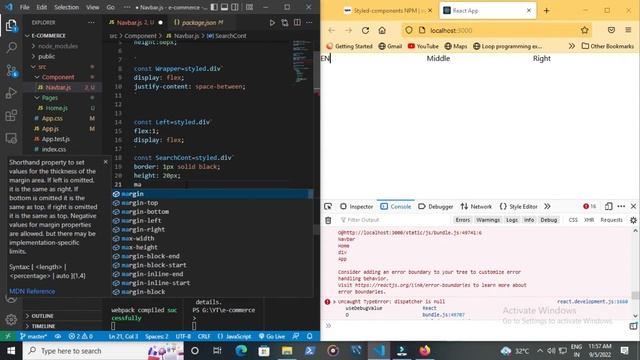
Task: Open the Style Editor devtools tab
Action: coord(519,207)
